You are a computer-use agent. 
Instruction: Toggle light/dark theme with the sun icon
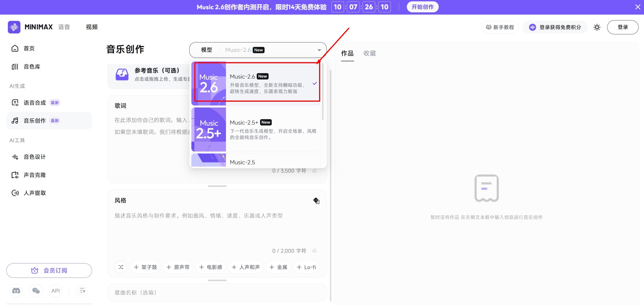pos(597,27)
